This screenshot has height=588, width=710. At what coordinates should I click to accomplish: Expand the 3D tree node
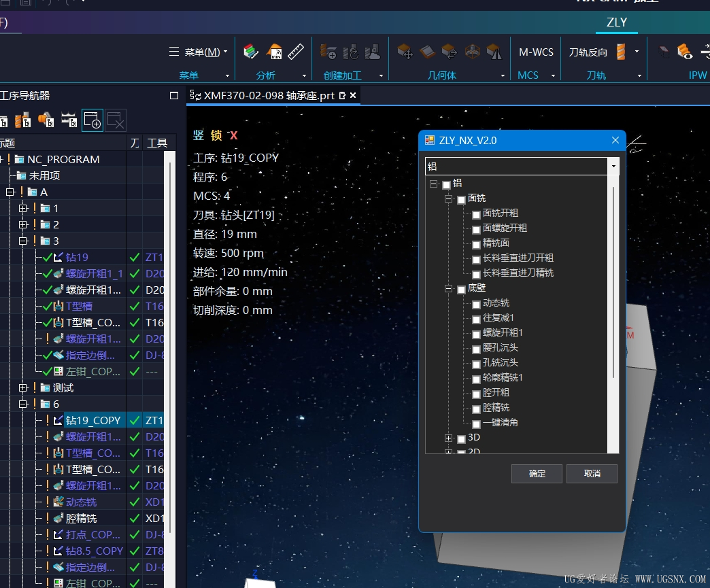pos(448,438)
